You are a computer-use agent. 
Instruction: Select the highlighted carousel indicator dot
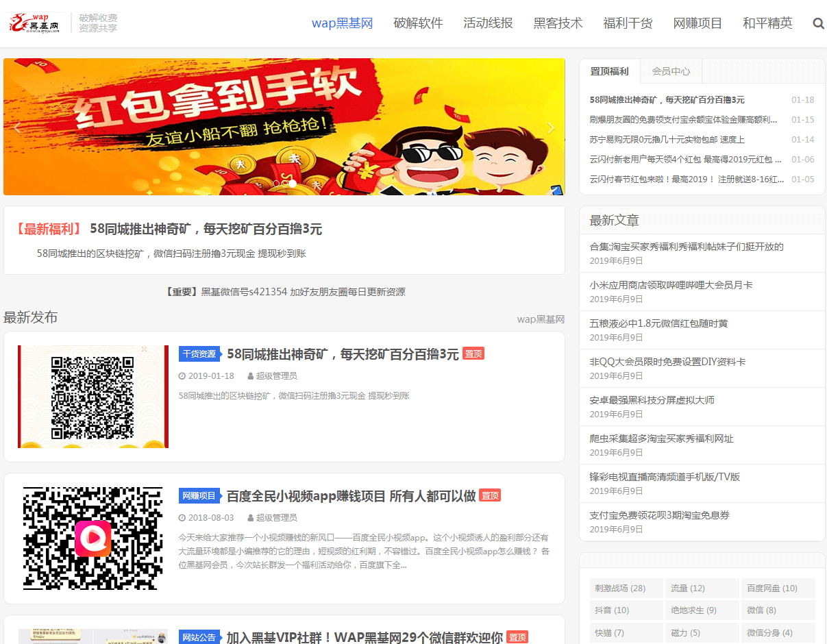coord(293,184)
